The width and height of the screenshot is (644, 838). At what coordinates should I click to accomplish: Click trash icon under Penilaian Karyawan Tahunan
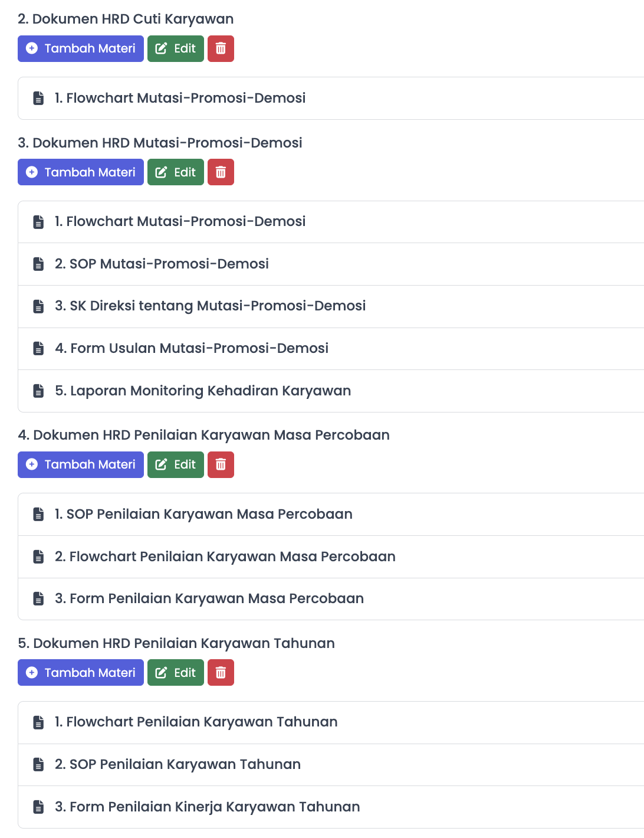coord(221,673)
